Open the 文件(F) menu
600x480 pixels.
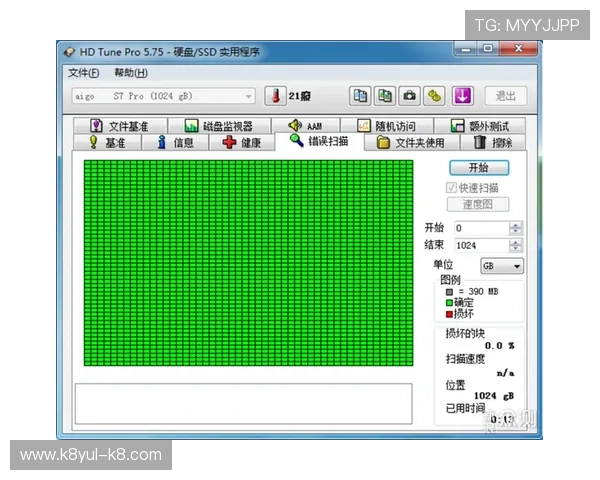click(x=83, y=73)
